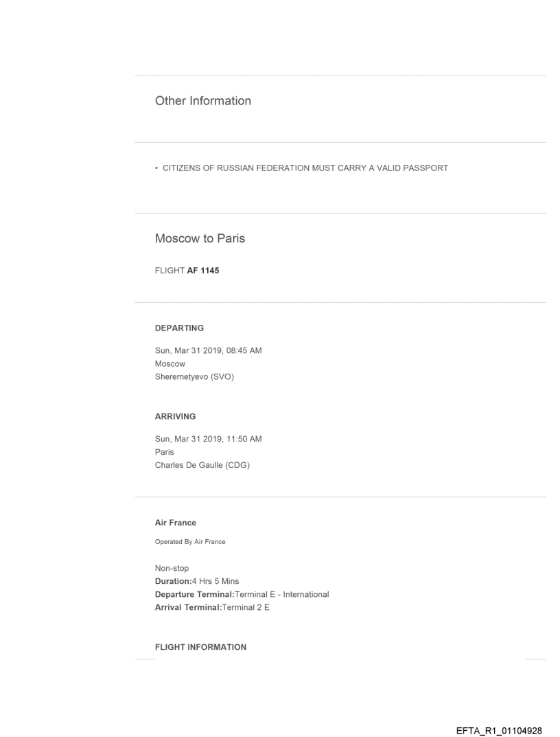This screenshot has height=737, width=560.
Task: Click the Other Information section heading
Action: tap(202, 101)
